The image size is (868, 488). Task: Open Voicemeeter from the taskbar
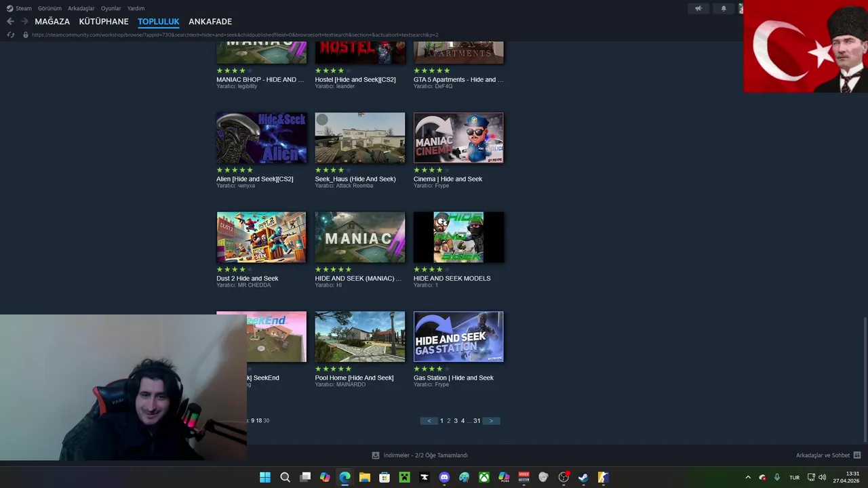tap(524, 477)
